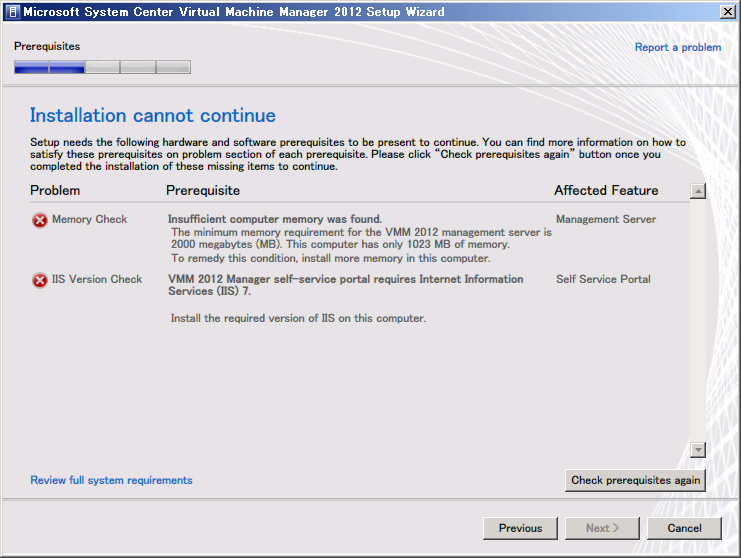The image size is (741, 558).
Task: Close the Setup Wizard window
Action: pos(728,12)
